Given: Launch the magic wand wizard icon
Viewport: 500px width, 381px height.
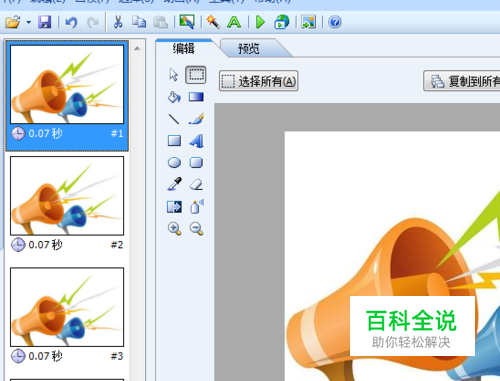Looking at the screenshot, I should coord(213,22).
